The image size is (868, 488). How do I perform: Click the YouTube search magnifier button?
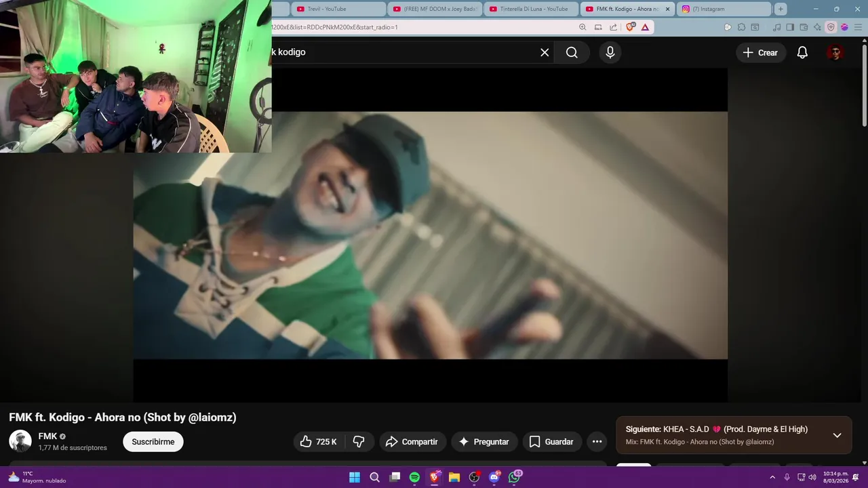pyautogui.click(x=572, y=52)
